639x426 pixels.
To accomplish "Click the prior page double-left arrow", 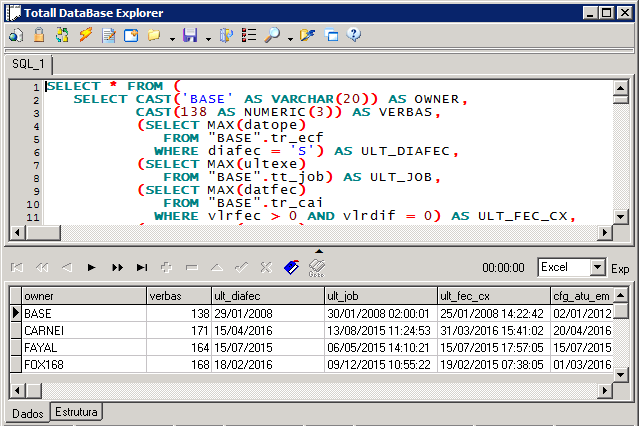I will pyautogui.click(x=42, y=267).
